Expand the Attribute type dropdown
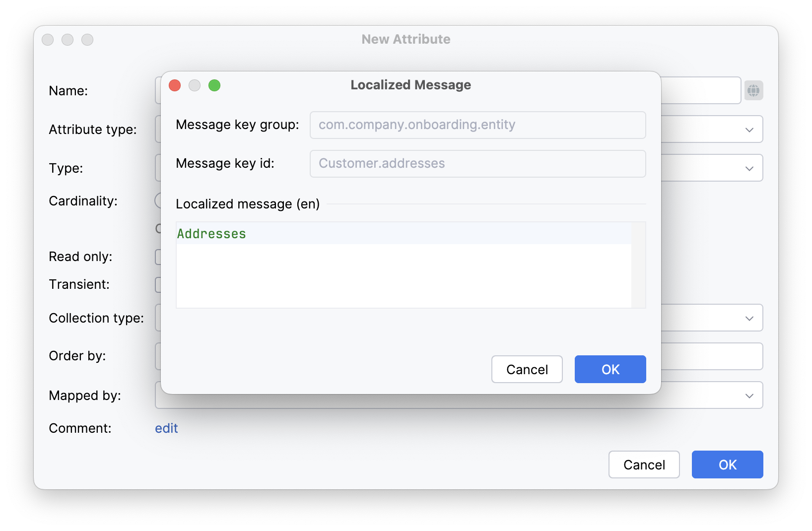Screen dimensions: 812x531 (x=749, y=129)
